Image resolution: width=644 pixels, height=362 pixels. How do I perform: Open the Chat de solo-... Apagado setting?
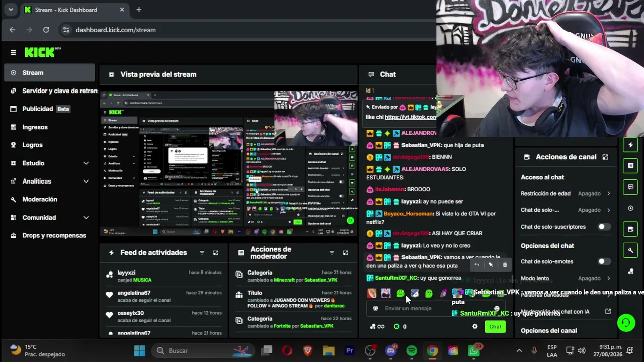tap(566, 210)
